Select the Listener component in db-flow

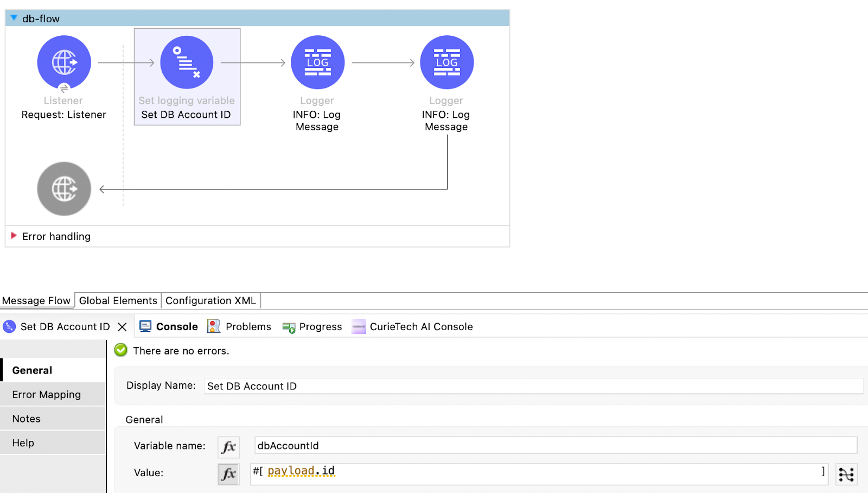pos(63,62)
